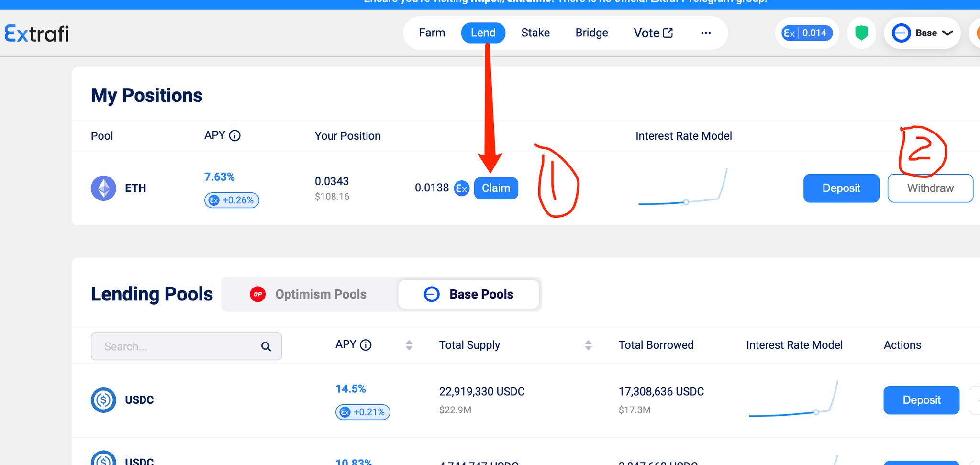Click the search magnifier icon

pyautogui.click(x=266, y=346)
